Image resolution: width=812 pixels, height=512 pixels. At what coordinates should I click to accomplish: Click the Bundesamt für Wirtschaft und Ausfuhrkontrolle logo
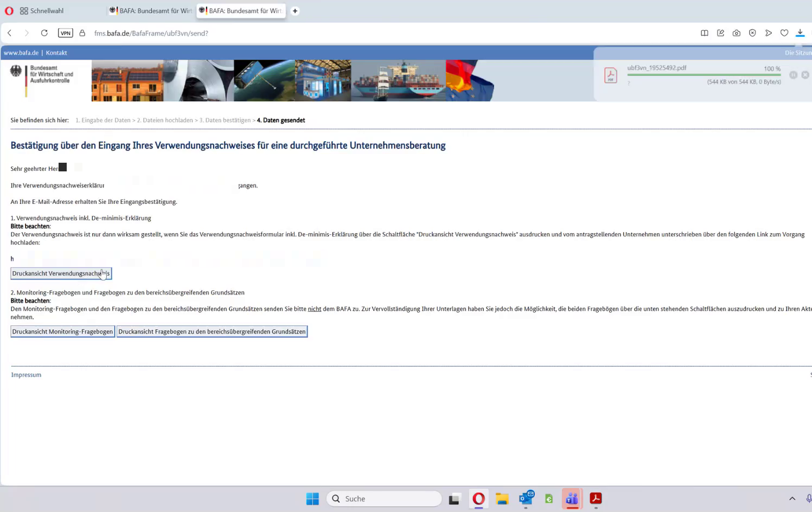pyautogui.click(x=42, y=80)
